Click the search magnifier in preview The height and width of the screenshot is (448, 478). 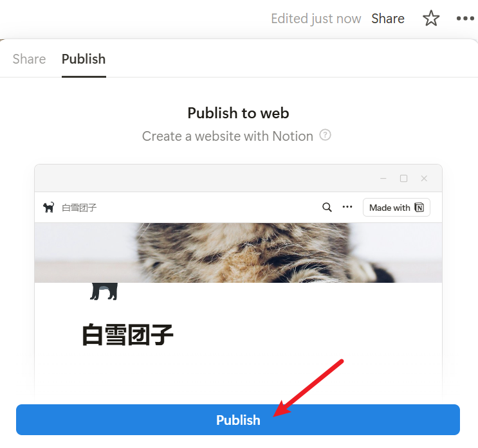[327, 207]
